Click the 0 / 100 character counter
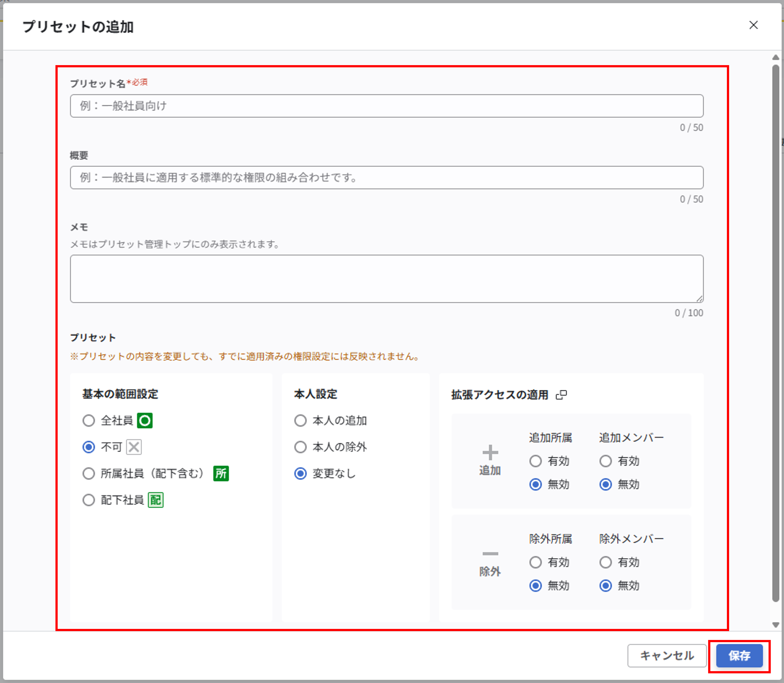Screen dimensions: 784x683 point(689,313)
